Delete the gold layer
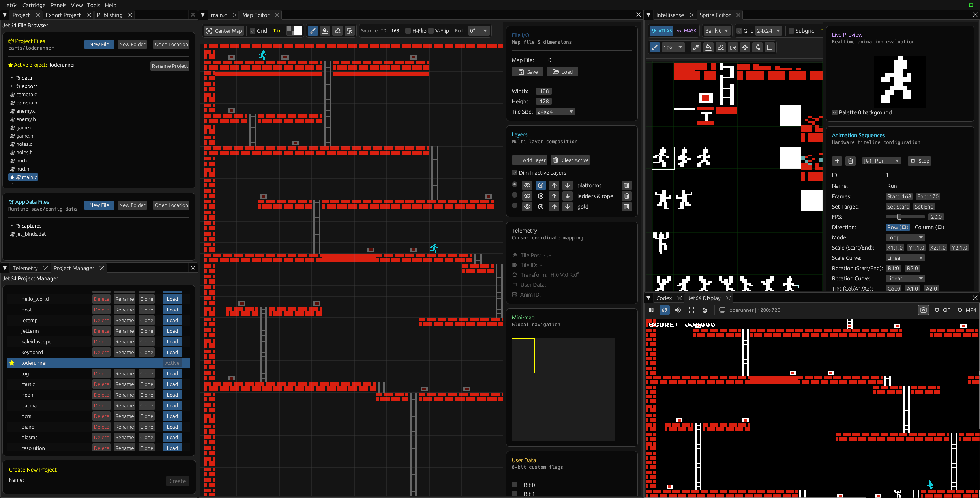 (627, 207)
